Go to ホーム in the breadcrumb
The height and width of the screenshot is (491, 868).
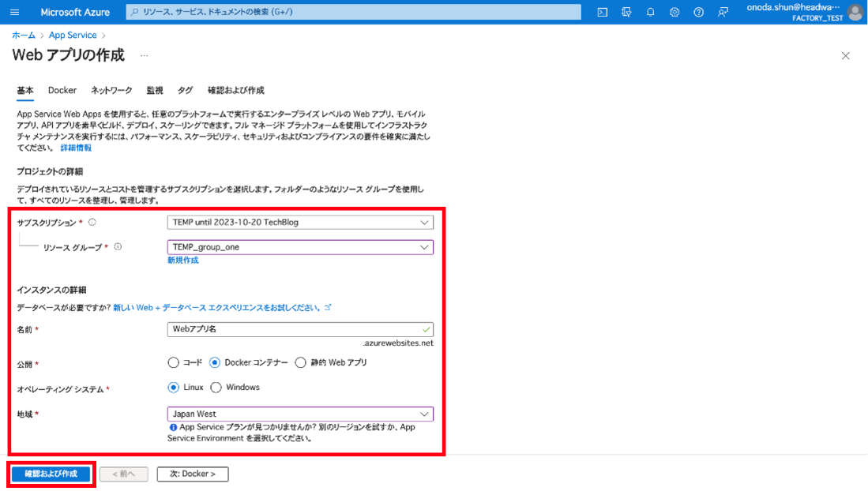24,35
